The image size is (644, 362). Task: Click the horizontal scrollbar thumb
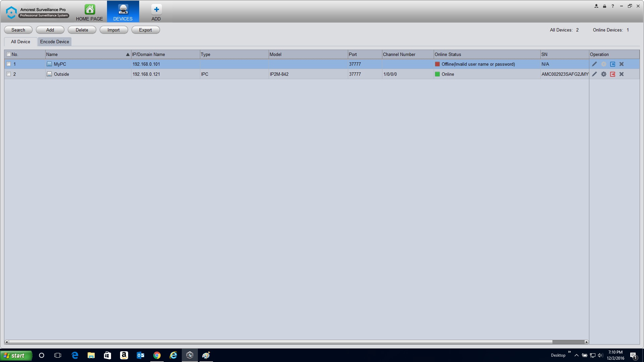coord(569,342)
